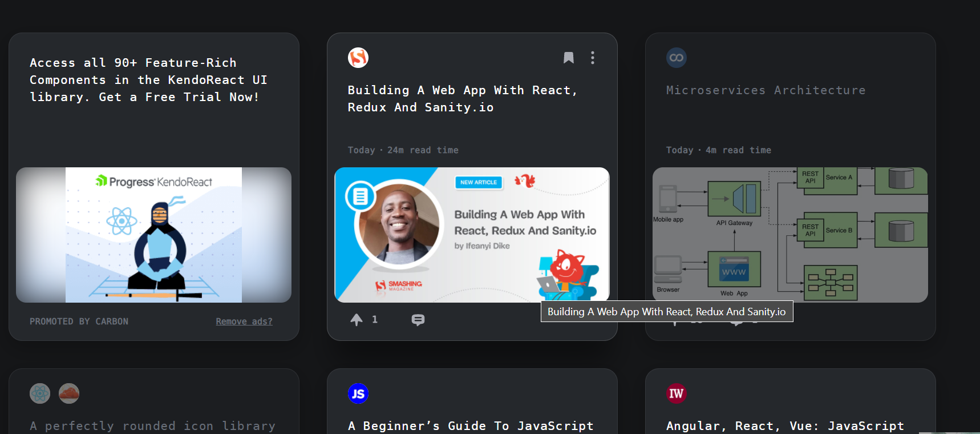Screen dimensions: 980x434
Task: Upvote the Building A Web App article
Action: [357, 320]
